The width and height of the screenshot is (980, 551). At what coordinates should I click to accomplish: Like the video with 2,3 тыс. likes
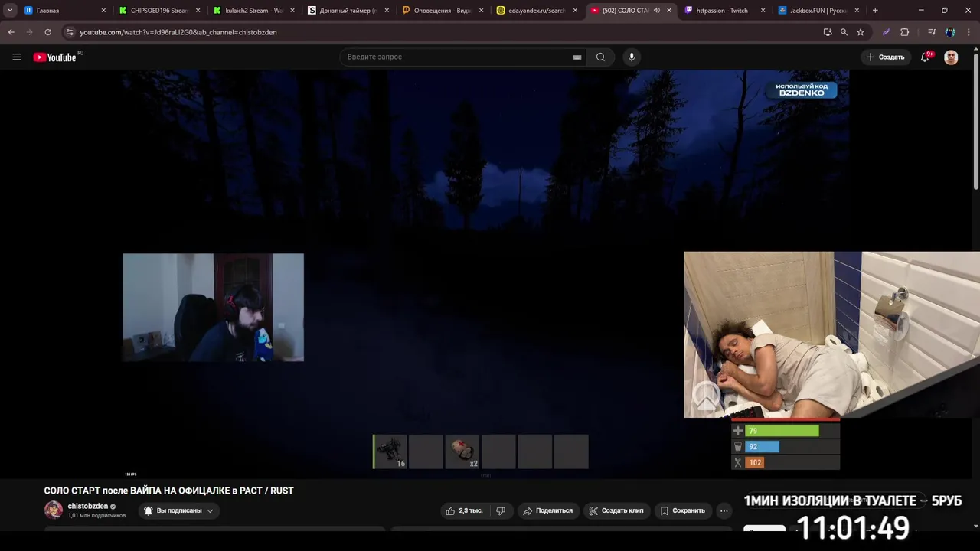[x=465, y=510]
